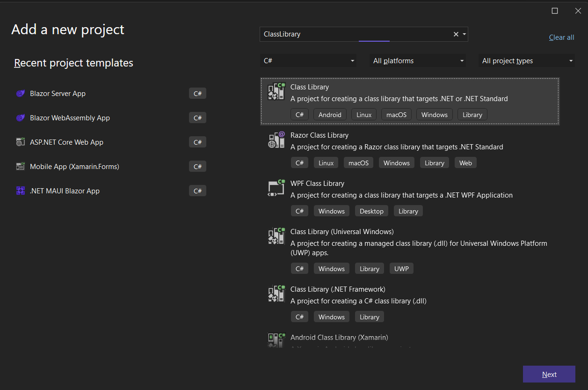
Task: Click the WPF Class Library icon
Action: pyautogui.click(x=276, y=188)
